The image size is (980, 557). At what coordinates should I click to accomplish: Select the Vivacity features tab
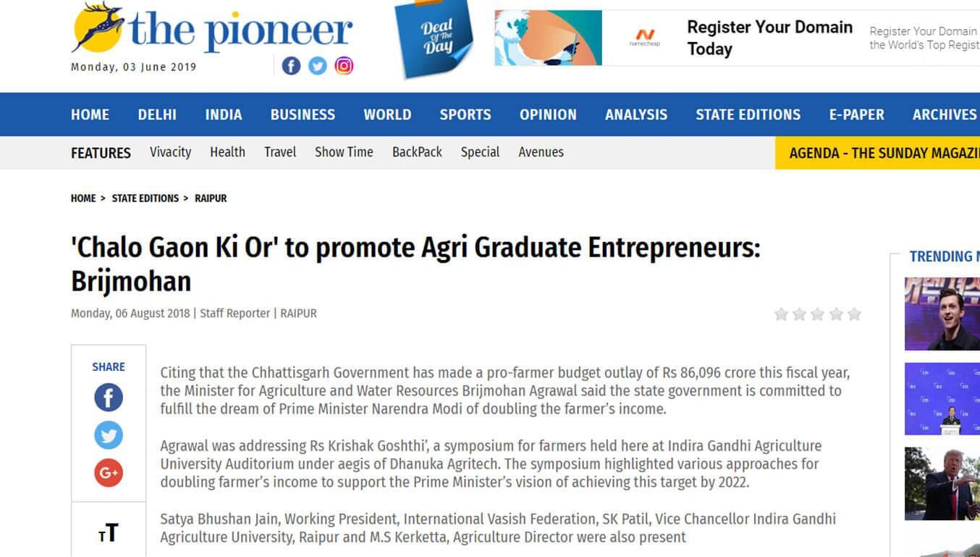click(171, 152)
